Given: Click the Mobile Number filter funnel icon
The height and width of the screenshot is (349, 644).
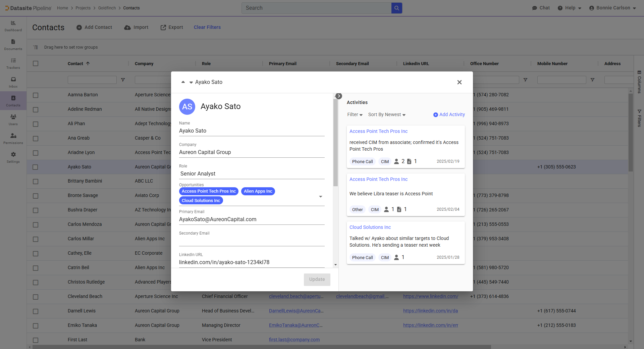Looking at the screenshot, I should [593, 80].
